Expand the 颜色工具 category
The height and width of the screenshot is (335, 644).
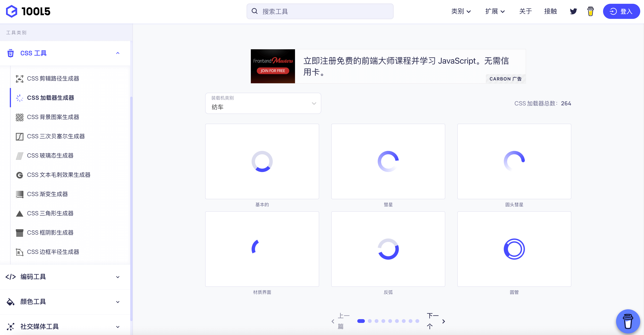[118, 302]
